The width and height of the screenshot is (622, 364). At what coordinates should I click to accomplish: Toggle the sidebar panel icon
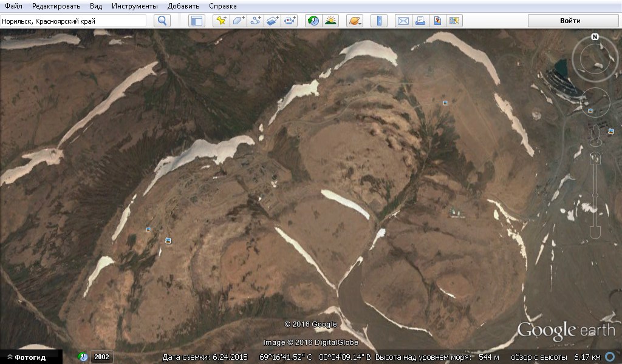pyautogui.click(x=197, y=21)
